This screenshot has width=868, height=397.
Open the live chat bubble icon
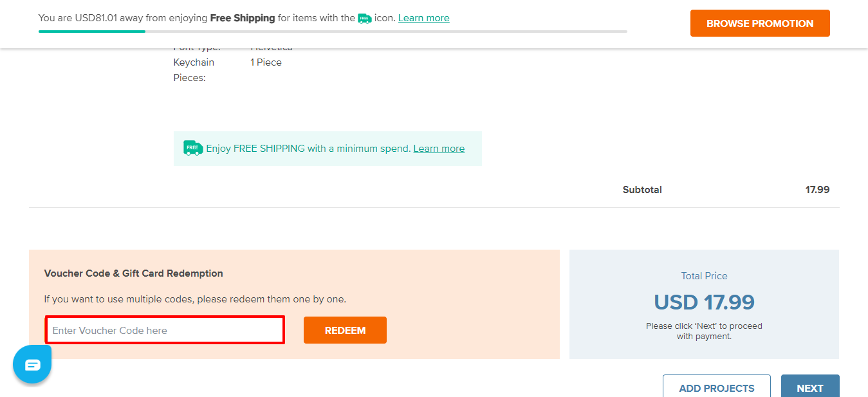click(32, 364)
